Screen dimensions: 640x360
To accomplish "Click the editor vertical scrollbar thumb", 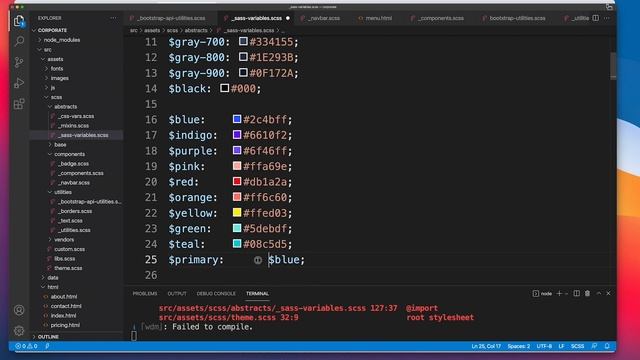I will click(613, 66).
